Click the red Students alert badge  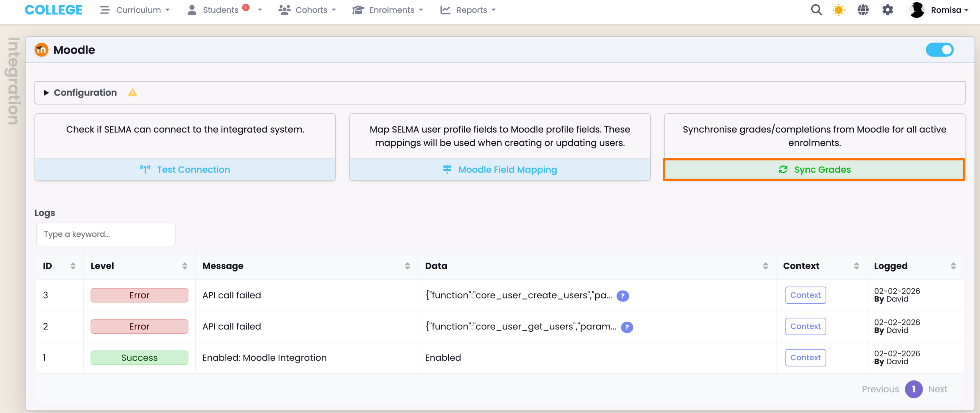point(246,7)
